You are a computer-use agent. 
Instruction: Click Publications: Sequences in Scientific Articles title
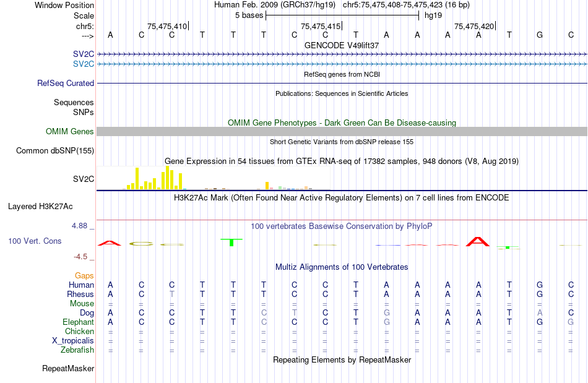[342, 93]
